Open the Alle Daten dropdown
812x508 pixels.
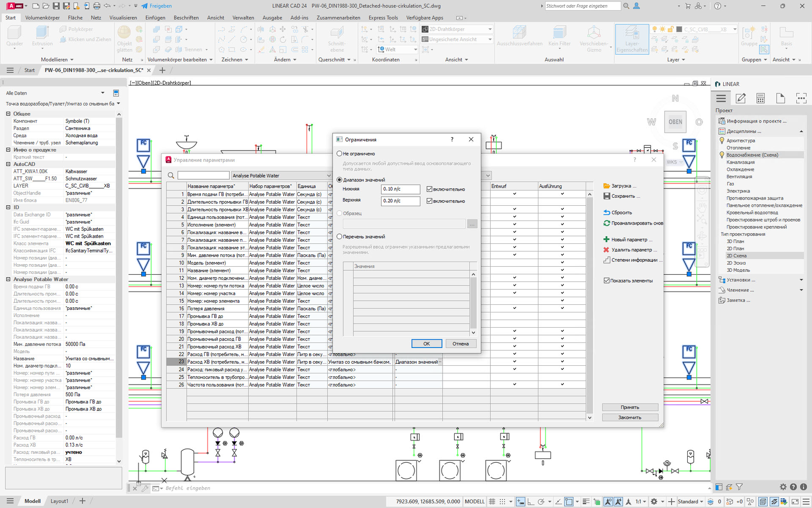(103, 93)
